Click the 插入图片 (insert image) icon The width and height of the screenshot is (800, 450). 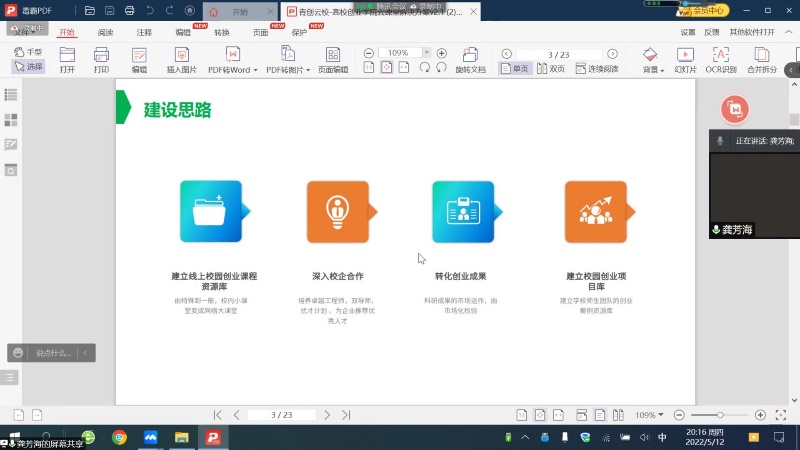(181, 54)
